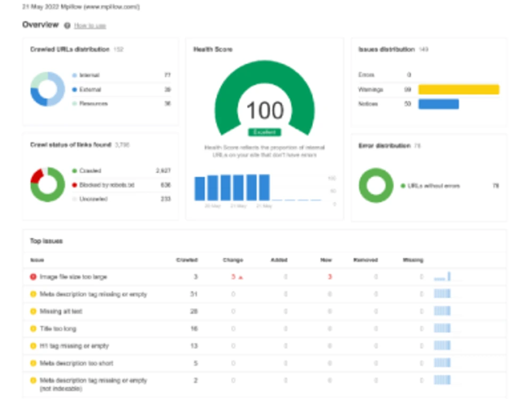Click the red error icon for Image file size too large
The image size is (532, 399).
pyautogui.click(x=33, y=277)
